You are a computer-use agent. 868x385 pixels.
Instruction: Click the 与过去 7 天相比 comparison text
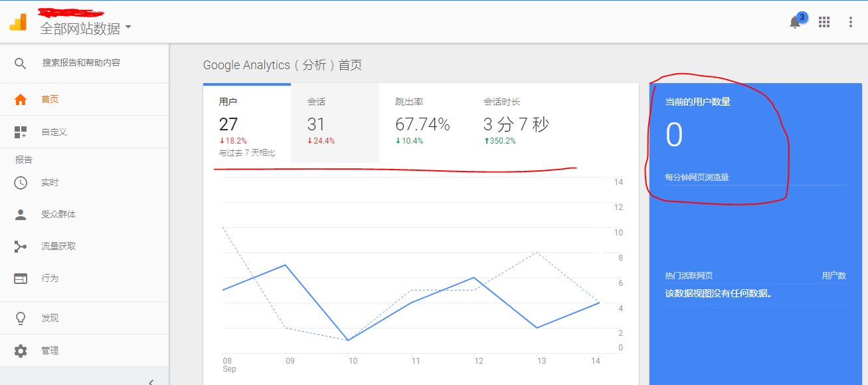point(247,153)
